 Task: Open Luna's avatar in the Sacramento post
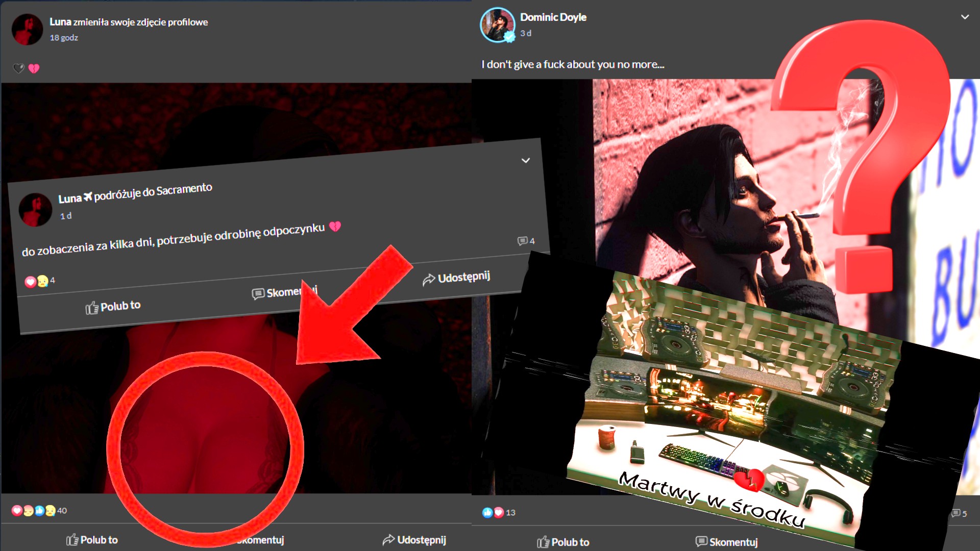[35, 210]
